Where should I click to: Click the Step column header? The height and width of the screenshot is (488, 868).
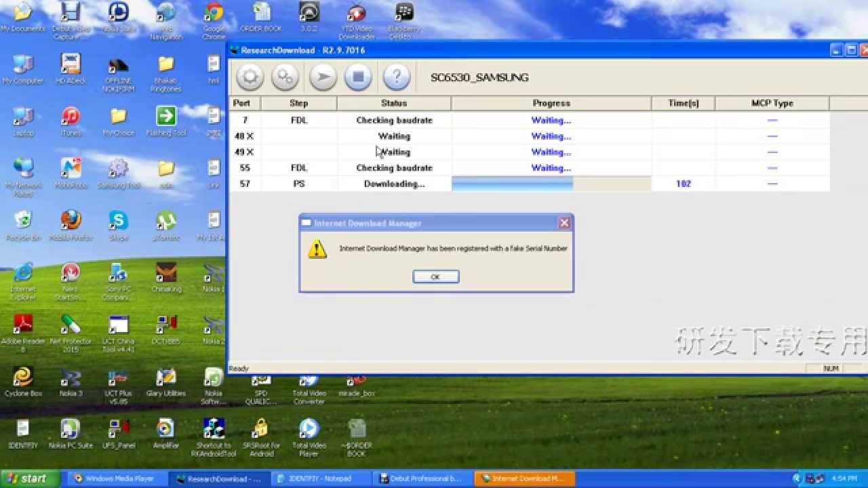pos(299,103)
